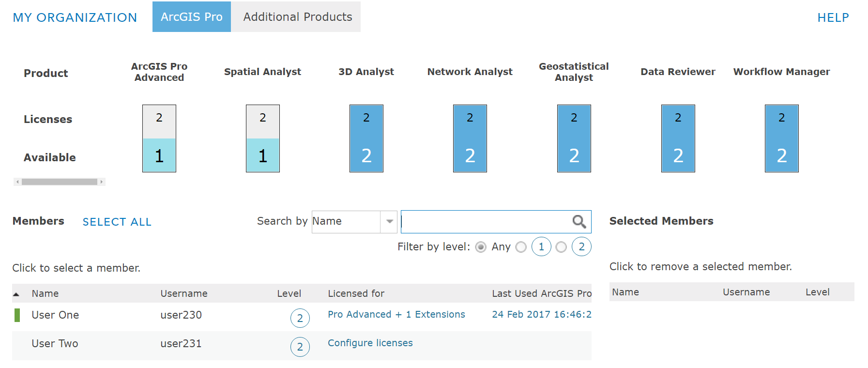Click the level 2 badge for User Two
Viewport: 868px width, 368px height.
(300, 347)
